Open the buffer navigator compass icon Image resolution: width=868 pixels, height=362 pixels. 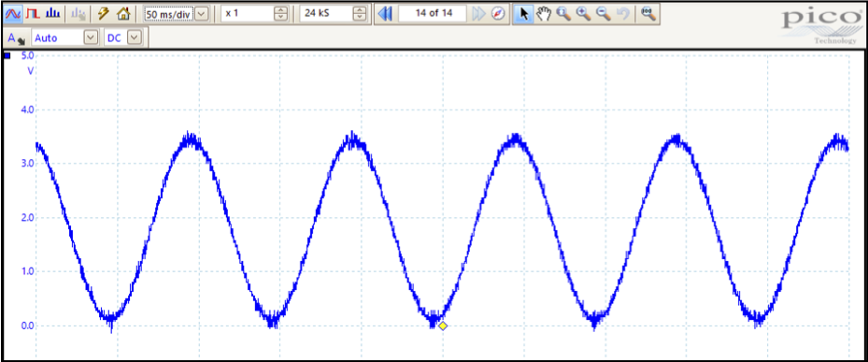point(498,13)
